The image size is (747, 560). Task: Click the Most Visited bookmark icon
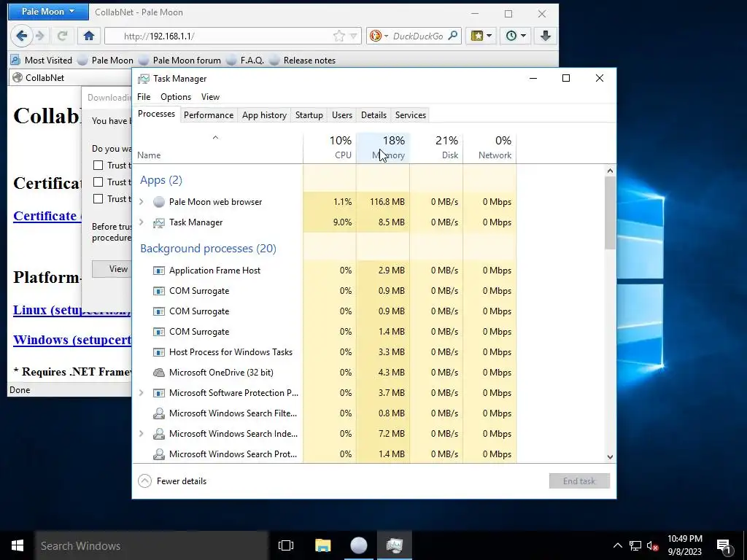[x=15, y=61]
